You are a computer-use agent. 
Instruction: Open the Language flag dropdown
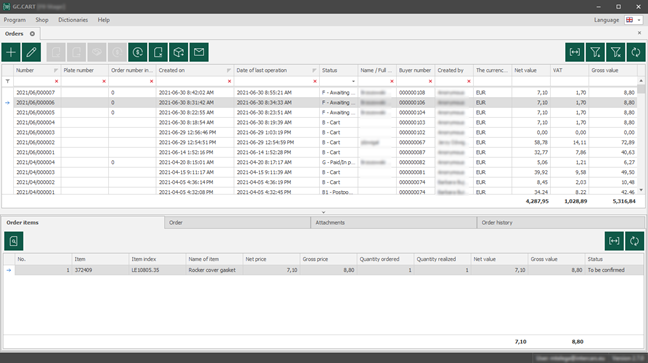pyautogui.click(x=633, y=20)
